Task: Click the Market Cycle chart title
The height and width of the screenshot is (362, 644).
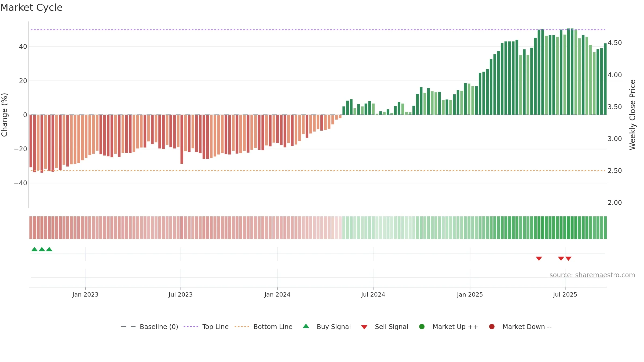Action: tap(31, 8)
